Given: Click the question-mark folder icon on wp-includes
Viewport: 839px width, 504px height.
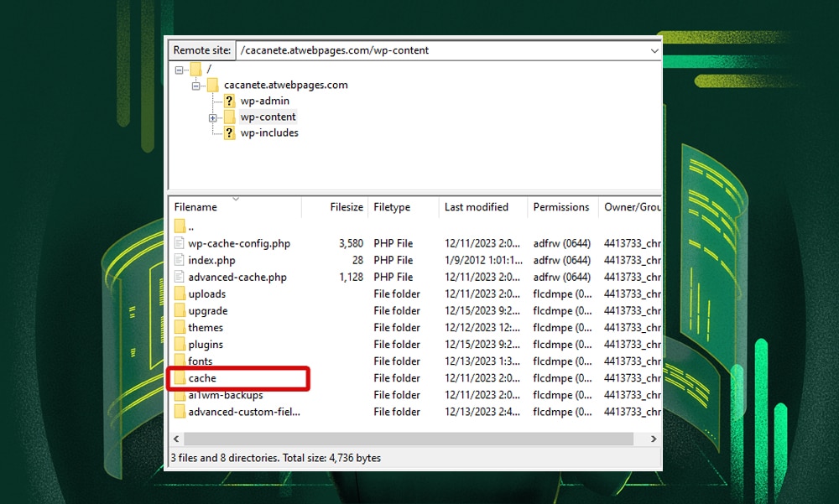Looking at the screenshot, I should point(228,132).
